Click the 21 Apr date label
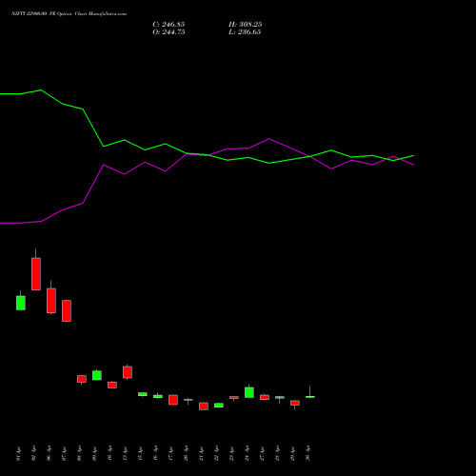 coord(201,453)
